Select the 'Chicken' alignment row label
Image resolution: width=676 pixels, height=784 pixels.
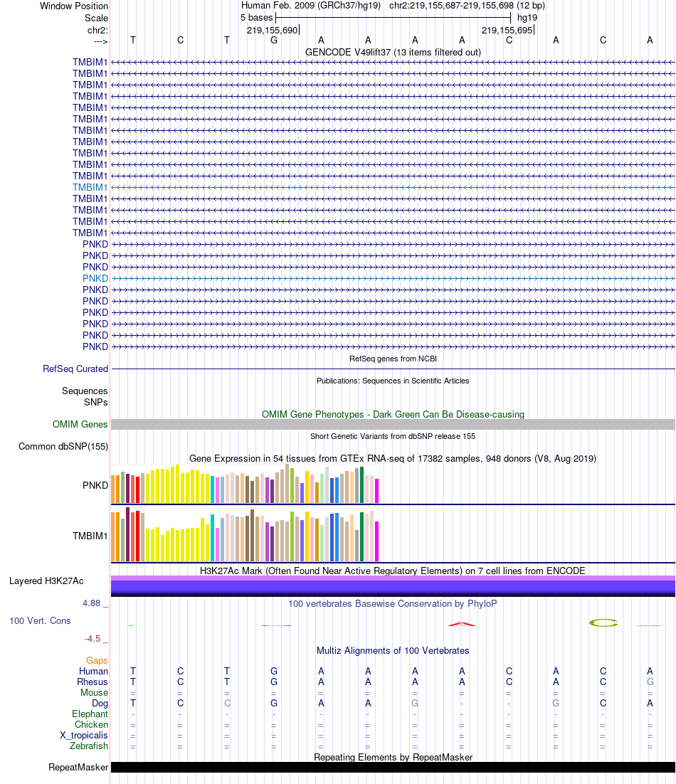92,724
